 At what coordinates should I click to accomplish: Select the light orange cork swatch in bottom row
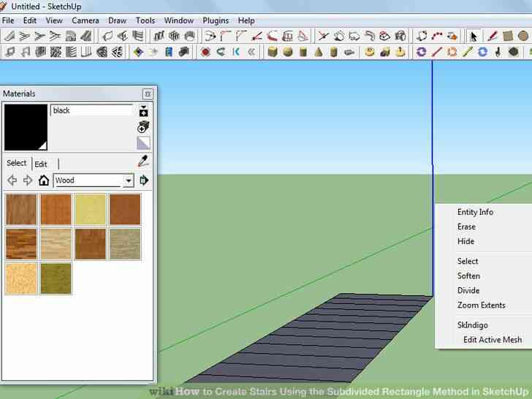coord(21,278)
